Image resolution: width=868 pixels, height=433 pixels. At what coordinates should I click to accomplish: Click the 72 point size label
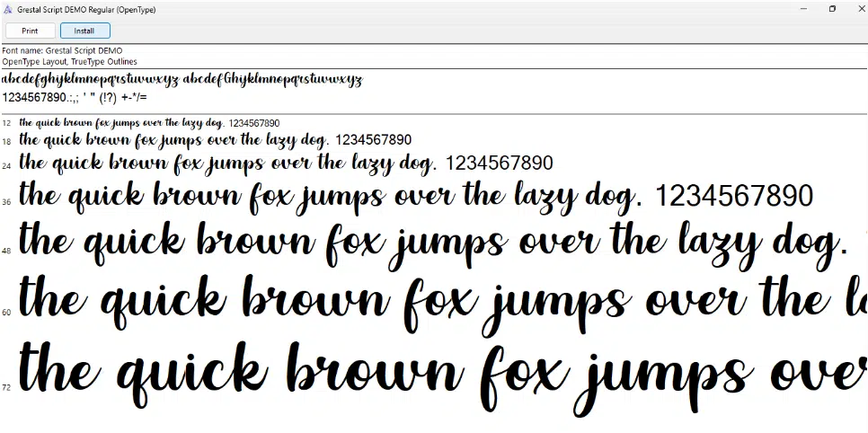click(6, 388)
